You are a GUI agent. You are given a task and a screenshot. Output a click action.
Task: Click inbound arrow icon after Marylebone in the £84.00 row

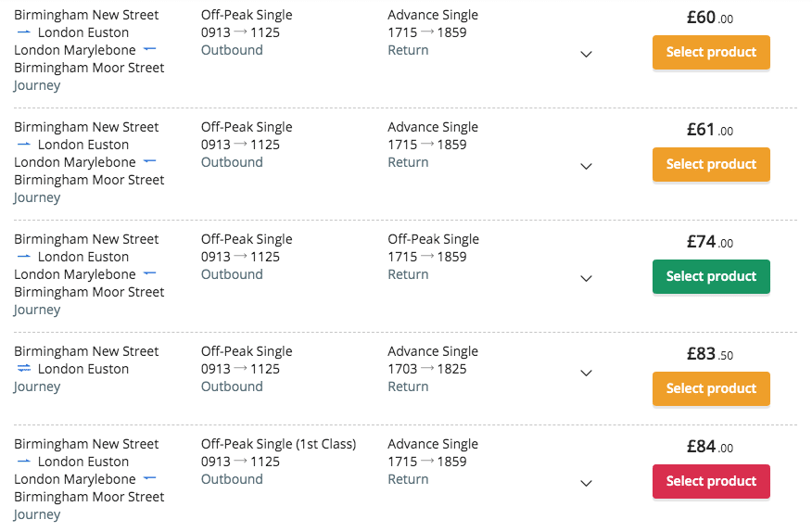pyautogui.click(x=149, y=478)
